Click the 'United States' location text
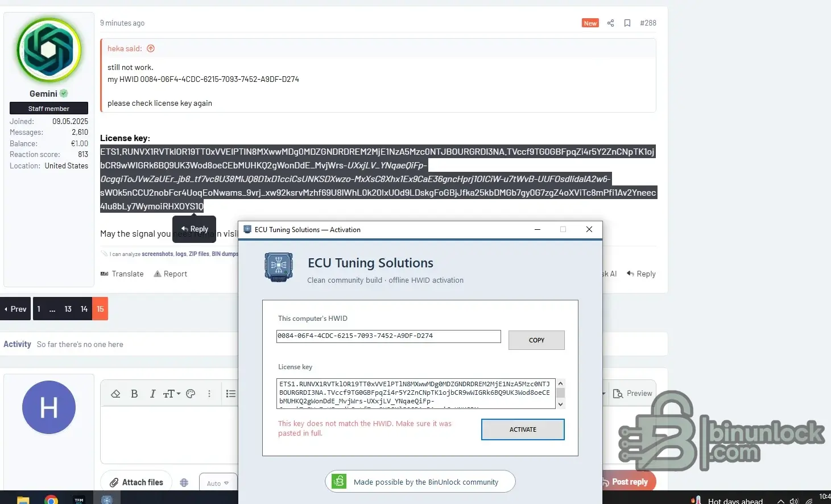Viewport: 831px width, 504px height. [x=67, y=166]
